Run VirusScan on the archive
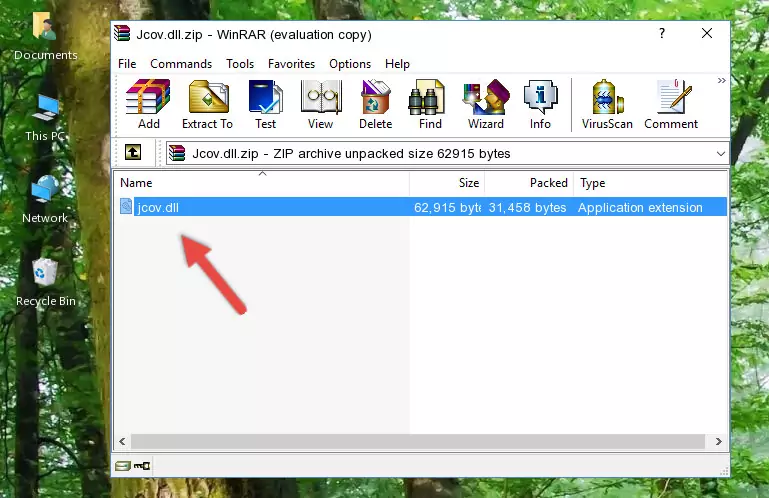769x498 pixels. 607,105
